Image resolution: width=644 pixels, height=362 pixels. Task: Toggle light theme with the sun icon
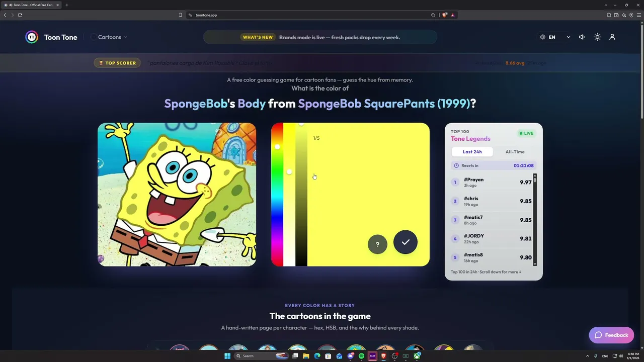(597, 37)
